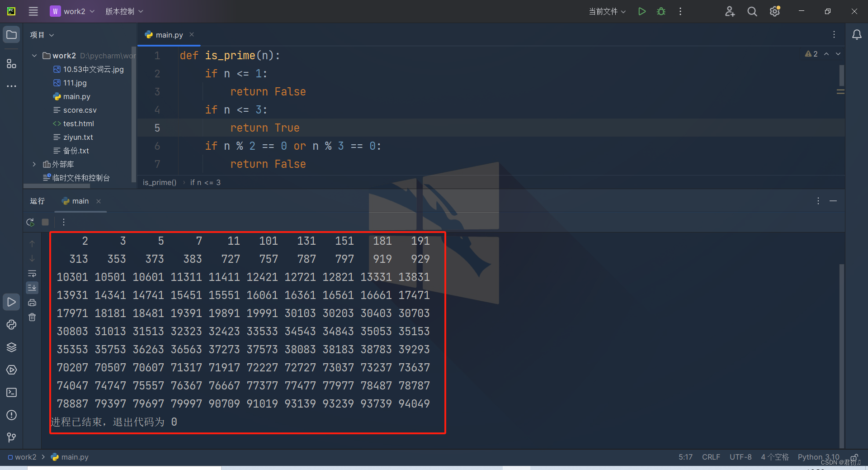The width and height of the screenshot is (868, 470).
Task: Open main.py from project tree
Action: 71,96
